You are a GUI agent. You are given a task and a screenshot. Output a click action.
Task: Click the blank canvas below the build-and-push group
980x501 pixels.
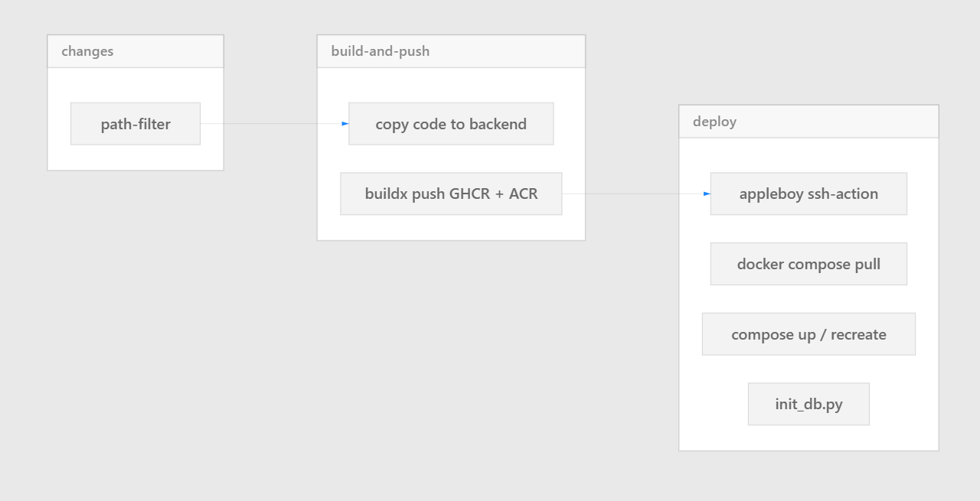(451, 344)
